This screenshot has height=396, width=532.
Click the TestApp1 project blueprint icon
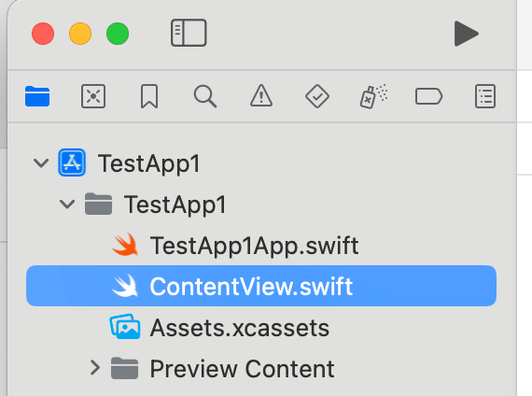(x=72, y=163)
